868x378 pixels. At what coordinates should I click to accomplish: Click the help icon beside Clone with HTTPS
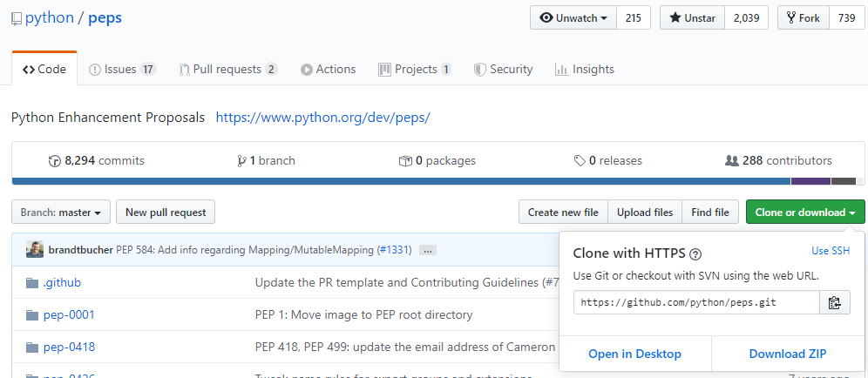pos(695,254)
